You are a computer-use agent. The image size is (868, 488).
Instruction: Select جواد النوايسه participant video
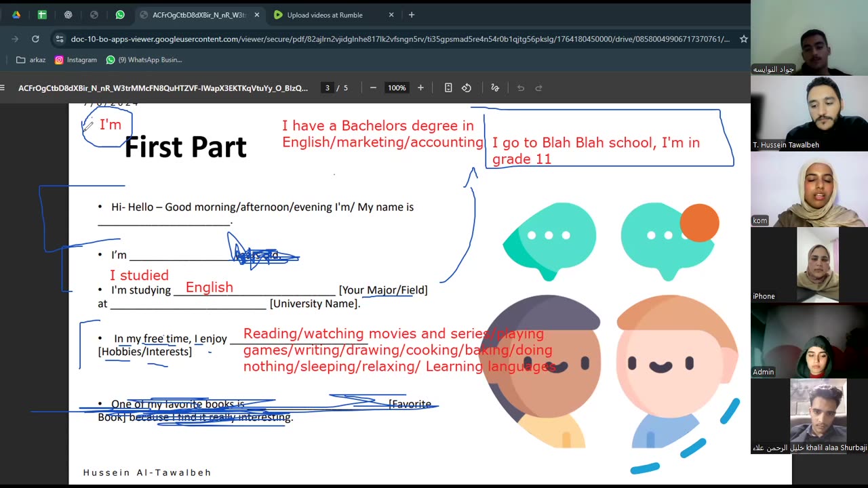coord(809,38)
